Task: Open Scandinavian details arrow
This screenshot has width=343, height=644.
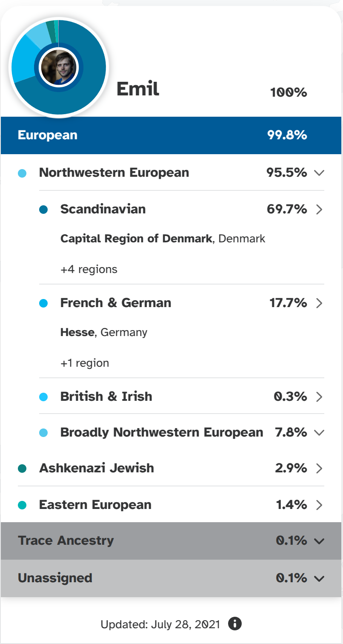Action: click(x=320, y=210)
